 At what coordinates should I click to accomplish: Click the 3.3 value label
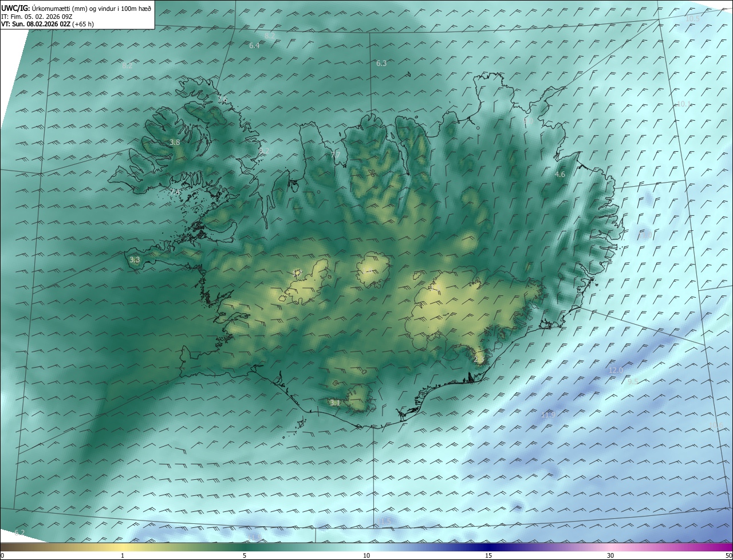pos(135,260)
